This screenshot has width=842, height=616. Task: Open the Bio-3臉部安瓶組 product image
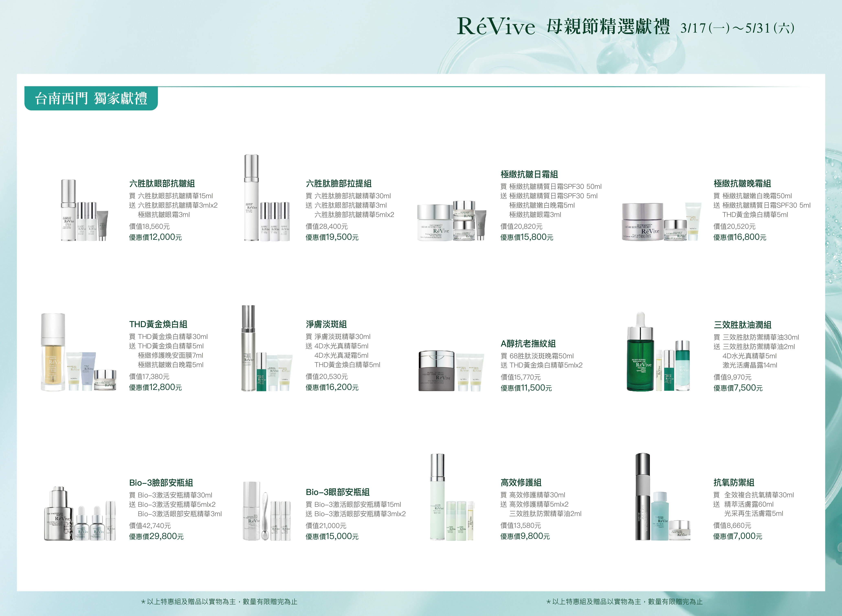point(80,514)
